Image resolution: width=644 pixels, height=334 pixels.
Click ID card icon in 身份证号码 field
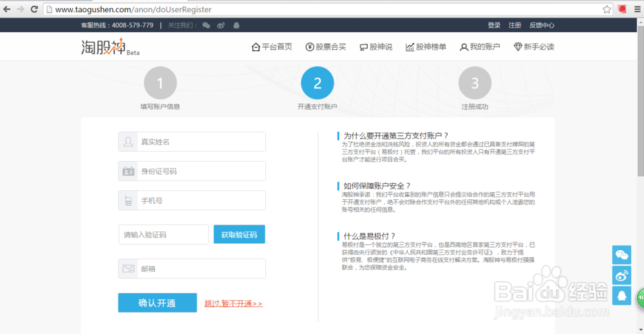(x=129, y=171)
